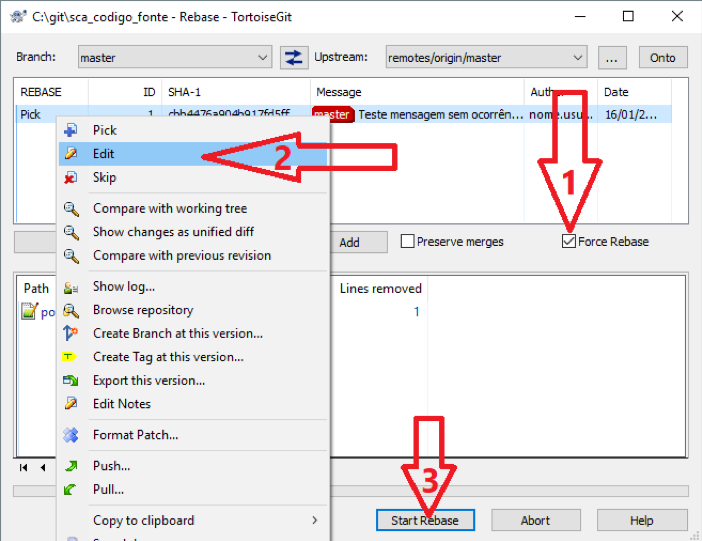Screen dimensions: 702x541
Task: Expand the Upstream remotes/origin/master dropdown
Action: pos(485,58)
